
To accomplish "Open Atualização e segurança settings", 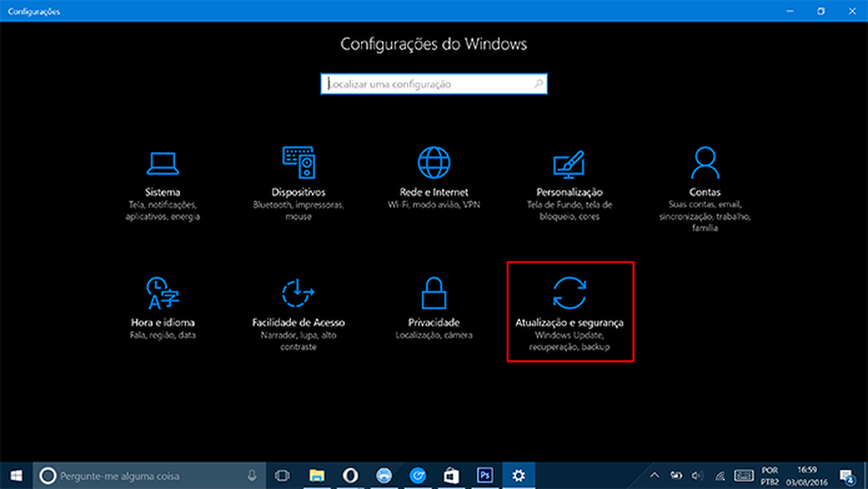I will tap(570, 312).
